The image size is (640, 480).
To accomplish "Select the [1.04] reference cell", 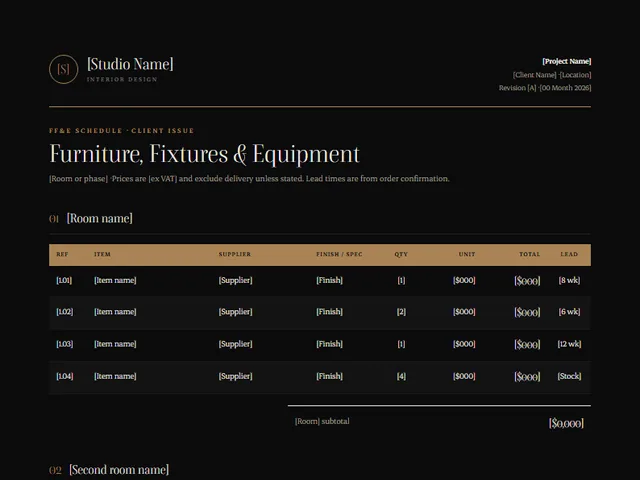I will tap(64, 376).
